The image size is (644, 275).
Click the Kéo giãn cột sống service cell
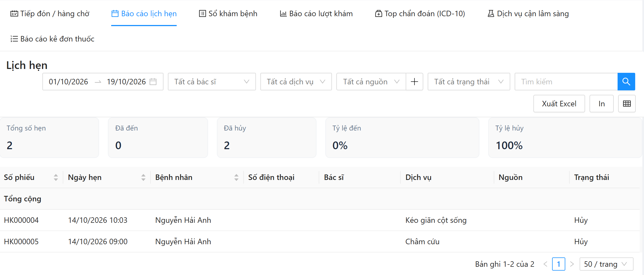(436, 220)
